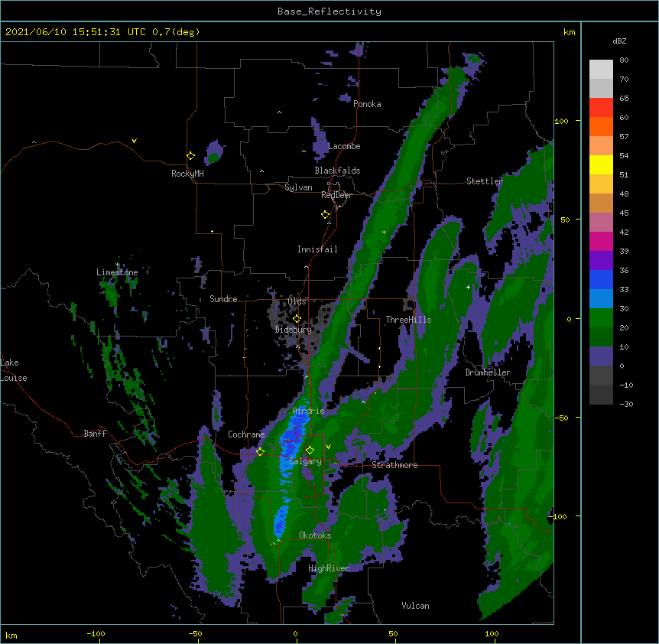Viewport: 659px width, 644px height.
Task: Click the Lake Louise label
Action: (14, 370)
